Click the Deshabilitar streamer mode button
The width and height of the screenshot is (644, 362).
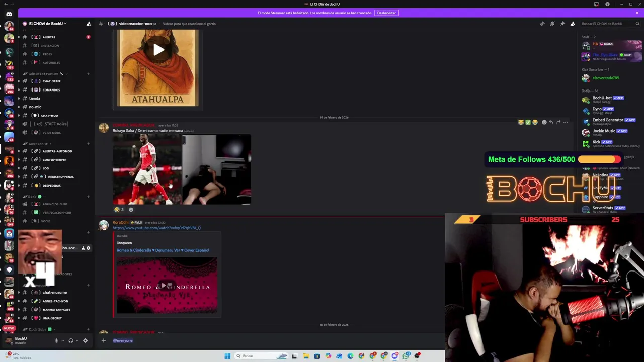pos(386,13)
